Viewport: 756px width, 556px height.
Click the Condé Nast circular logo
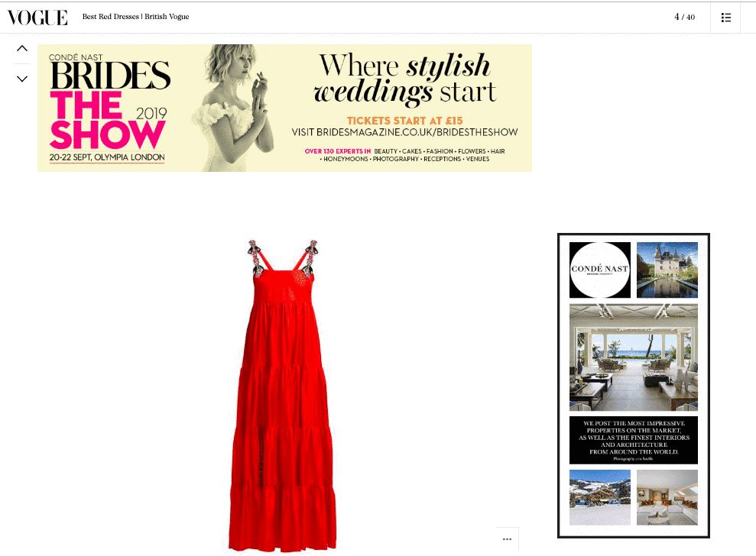(x=600, y=270)
